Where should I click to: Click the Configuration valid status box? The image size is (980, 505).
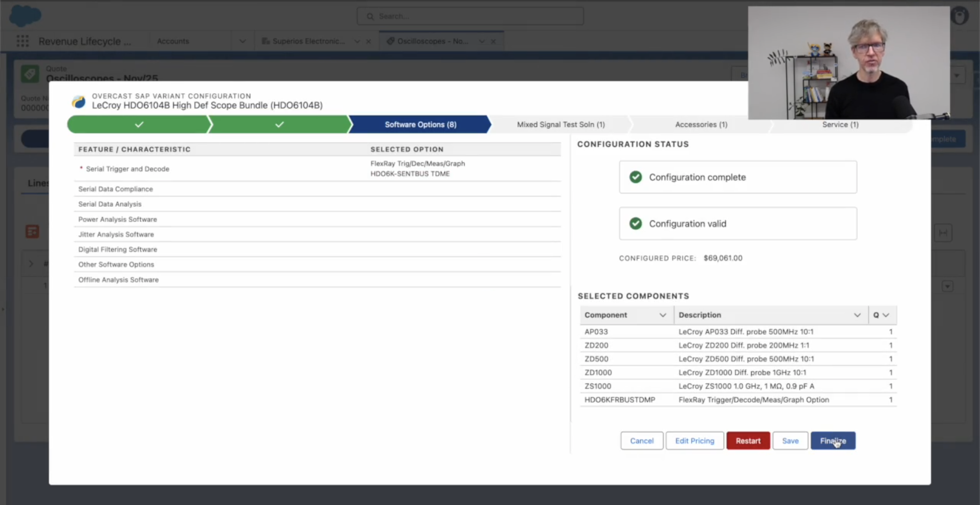[x=738, y=224]
